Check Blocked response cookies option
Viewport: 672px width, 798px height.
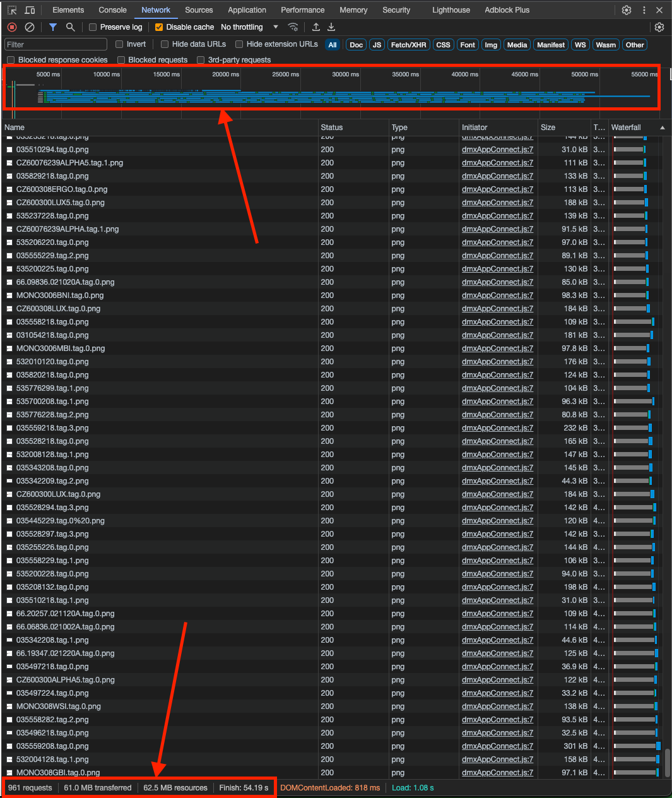coord(11,60)
